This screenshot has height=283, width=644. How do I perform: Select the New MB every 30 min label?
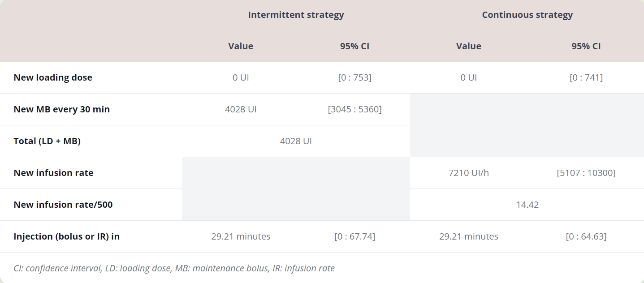pos(61,109)
